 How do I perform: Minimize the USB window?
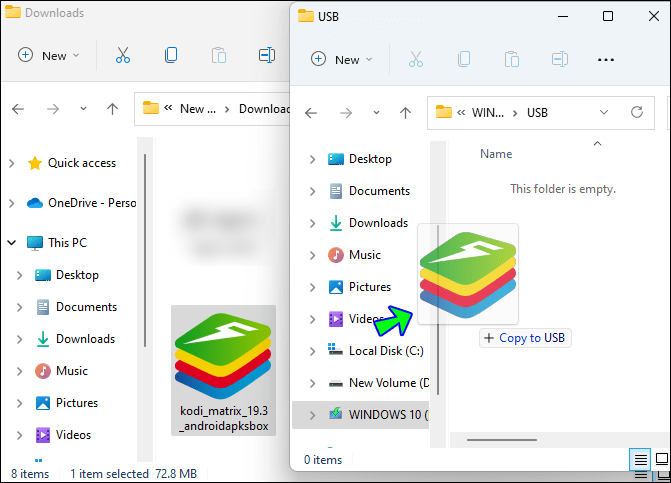[x=563, y=16]
